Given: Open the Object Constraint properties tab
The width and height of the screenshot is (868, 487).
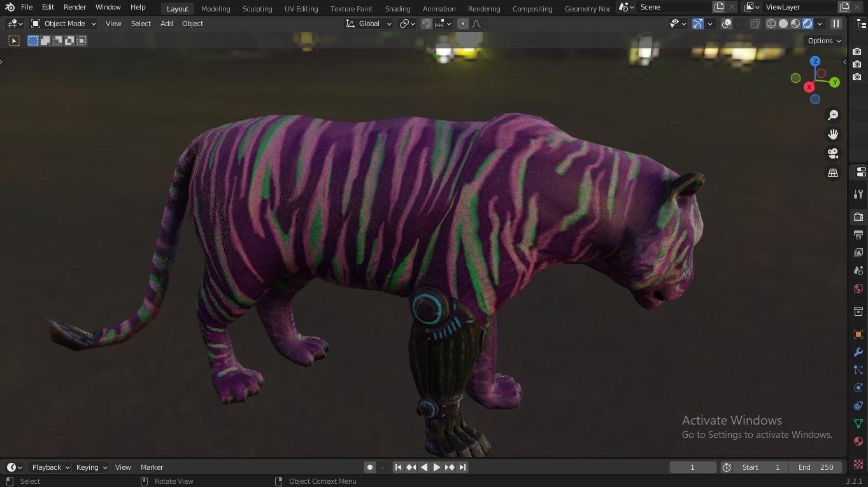Looking at the screenshot, I should [858, 406].
